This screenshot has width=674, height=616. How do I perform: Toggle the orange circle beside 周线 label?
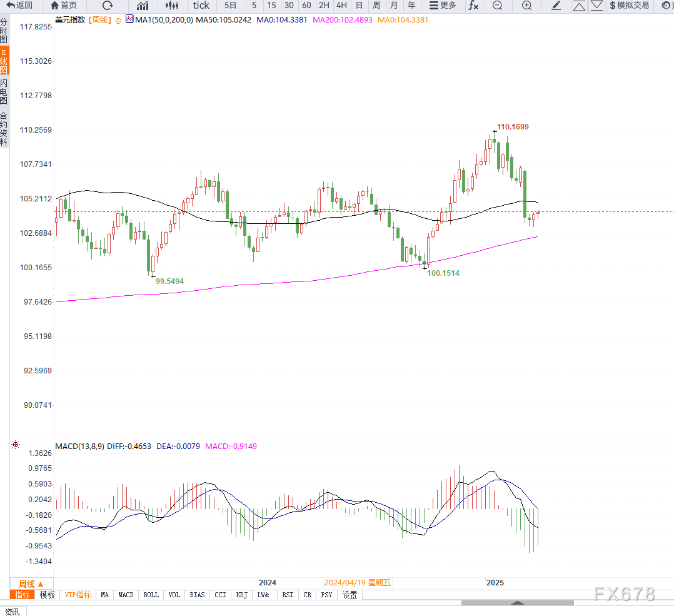(118, 20)
